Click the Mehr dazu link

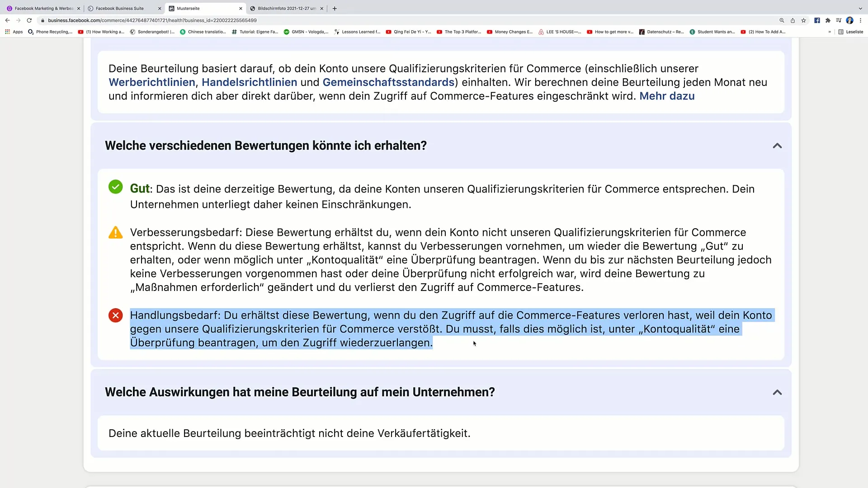pyautogui.click(x=667, y=96)
